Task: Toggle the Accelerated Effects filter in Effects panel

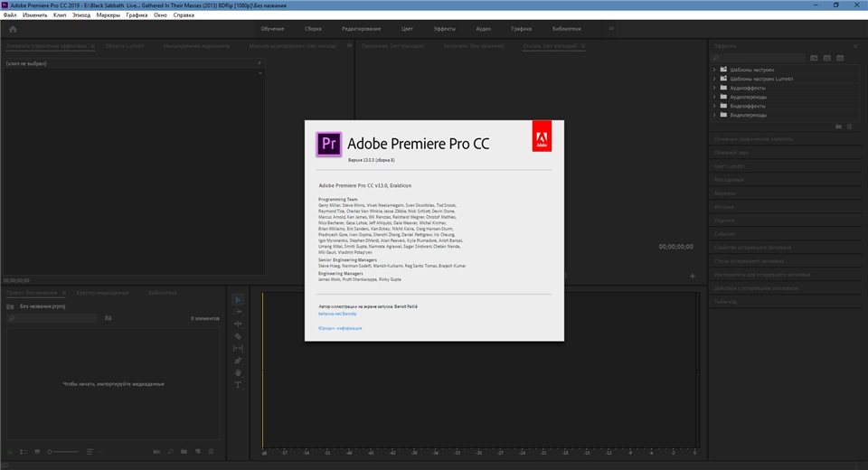Action: pyautogui.click(x=814, y=58)
